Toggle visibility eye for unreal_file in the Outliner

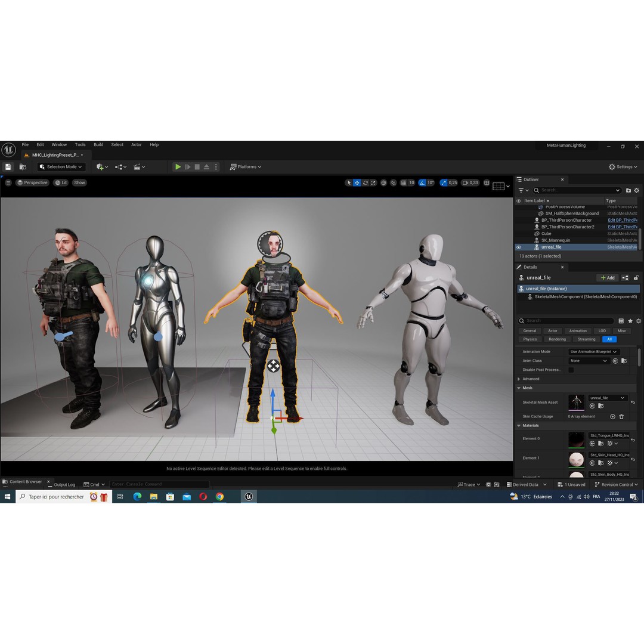519,247
